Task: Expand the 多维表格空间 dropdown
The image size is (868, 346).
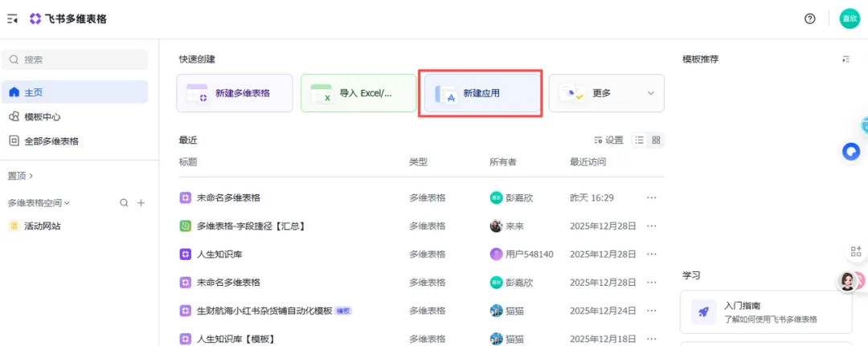Action: [x=39, y=203]
